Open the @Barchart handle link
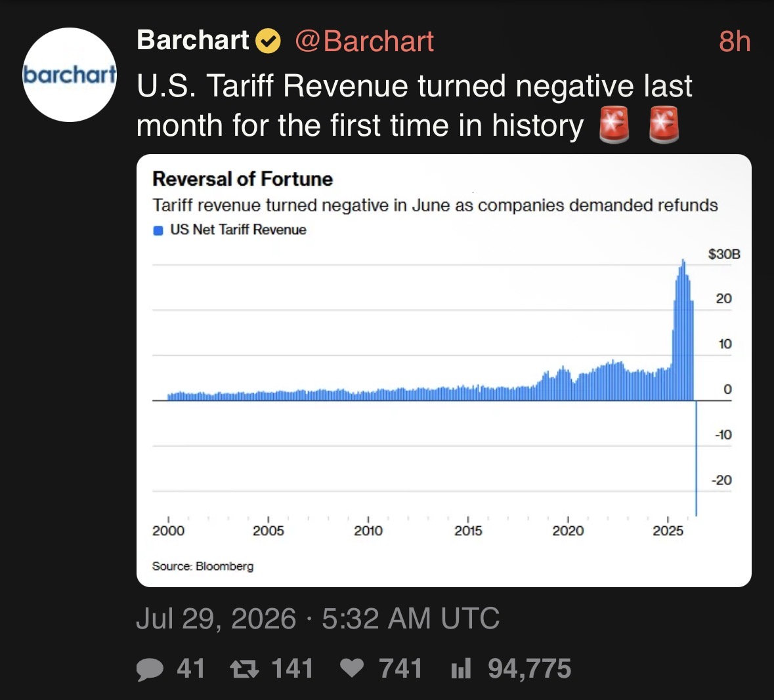This screenshot has width=774, height=700. [364, 41]
